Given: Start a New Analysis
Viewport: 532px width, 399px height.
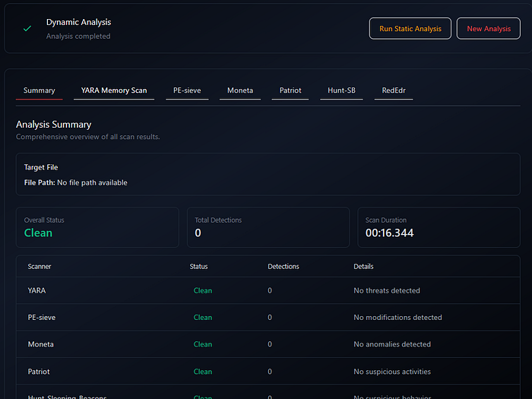Looking at the screenshot, I should (x=489, y=29).
